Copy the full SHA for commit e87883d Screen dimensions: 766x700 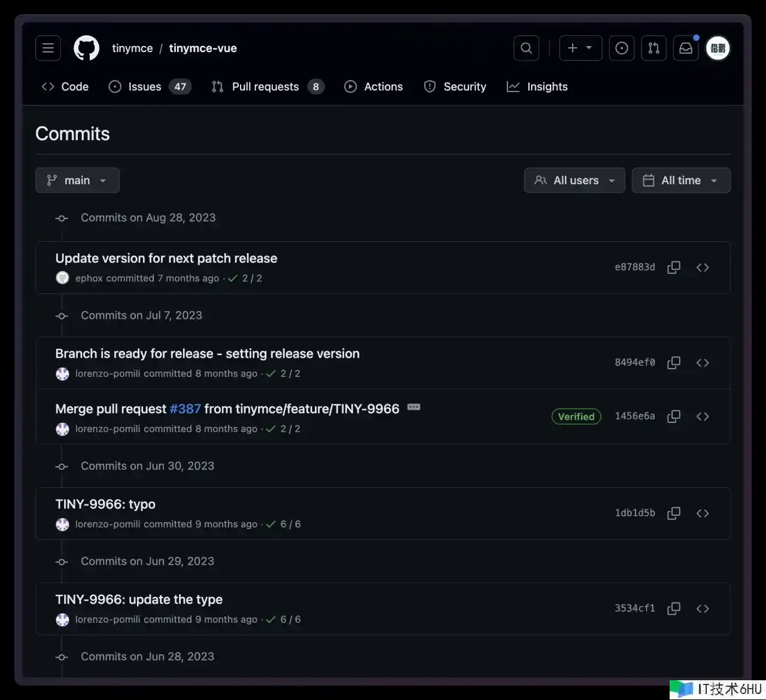[x=674, y=267]
